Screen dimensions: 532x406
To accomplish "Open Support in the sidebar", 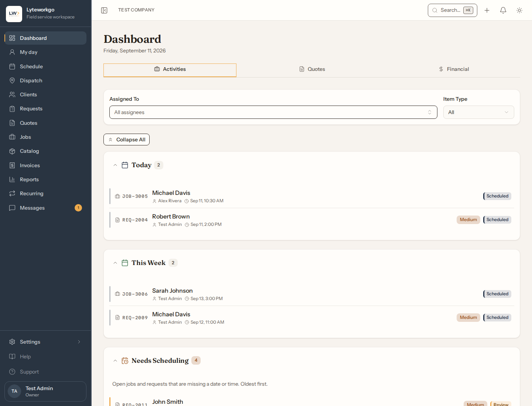I will pos(45,372).
